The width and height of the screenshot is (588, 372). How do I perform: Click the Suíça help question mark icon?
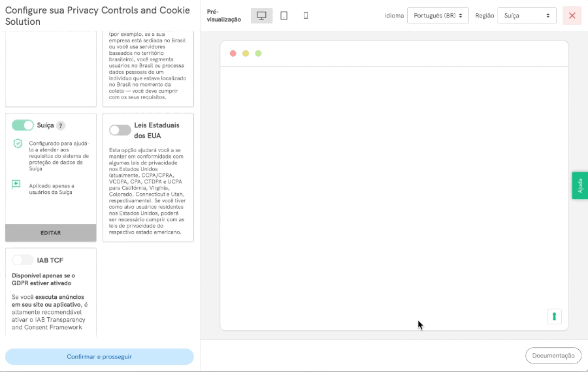pos(61,125)
